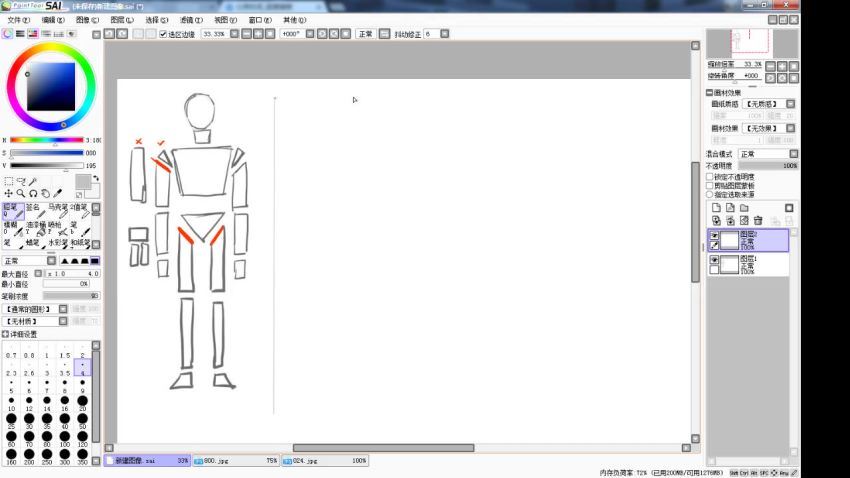Select the 水彩笔 (watercolor) brush tool
Screen dimensions: 850x478
coord(57,243)
